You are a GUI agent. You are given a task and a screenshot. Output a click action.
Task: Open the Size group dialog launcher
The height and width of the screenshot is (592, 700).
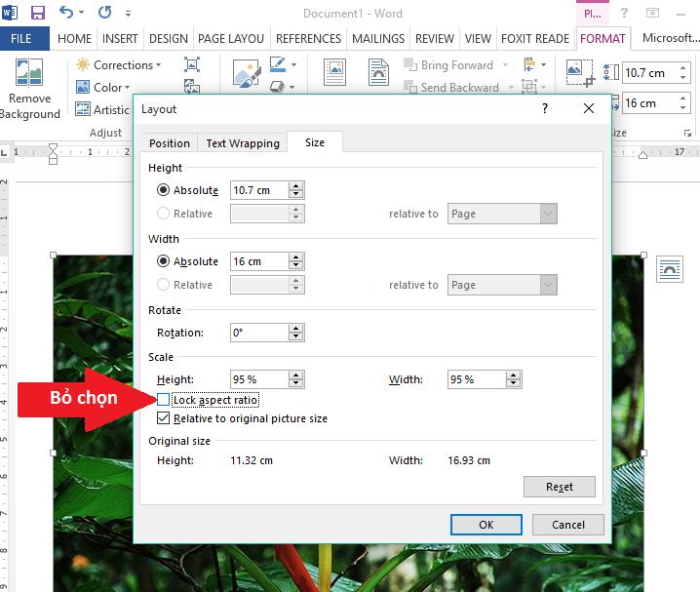687,133
